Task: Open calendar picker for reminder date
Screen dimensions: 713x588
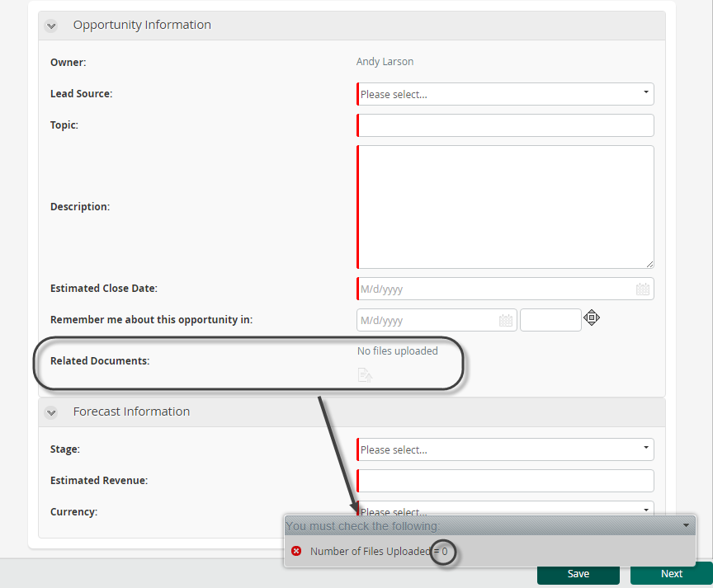Action: click(x=506, y=320)
